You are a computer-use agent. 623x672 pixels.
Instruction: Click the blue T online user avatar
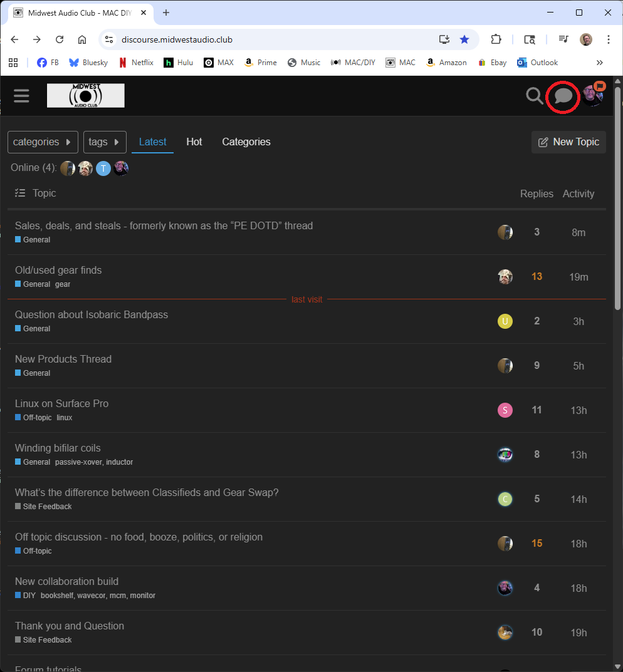coord(103,168)
